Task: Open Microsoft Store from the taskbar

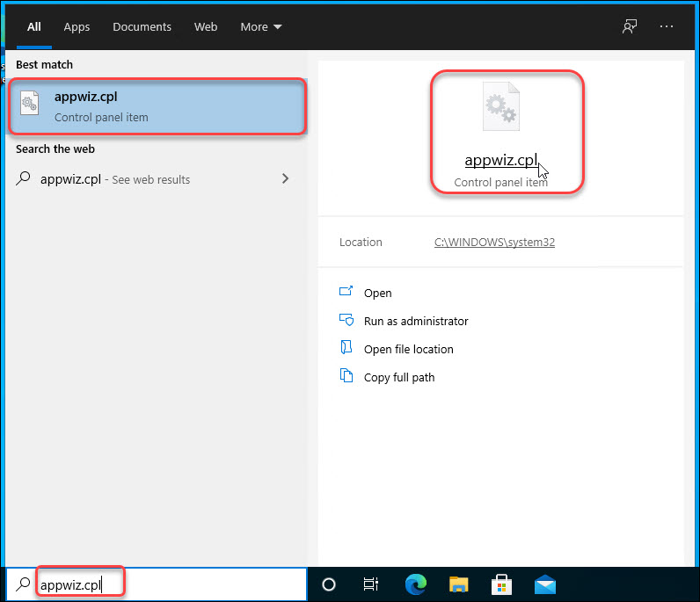Action: [501, 584]
